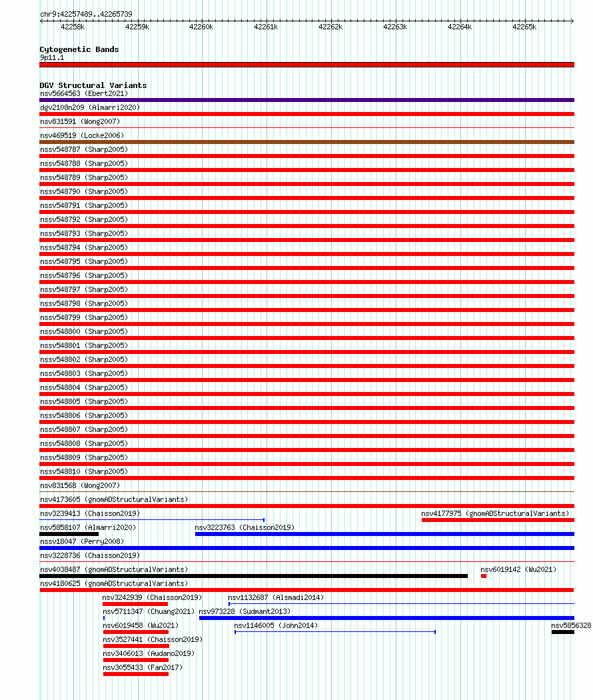Click the nsv5664563 (Ebert2021) variant label

pos(84,93)
